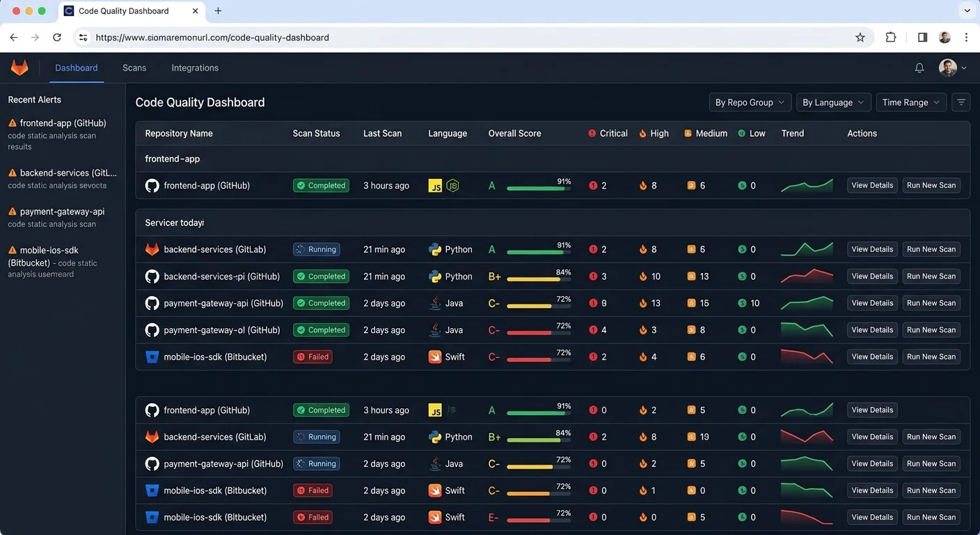
Task: Click the flame icon in the payment-gateway-ol row
Action: (643, 330)
